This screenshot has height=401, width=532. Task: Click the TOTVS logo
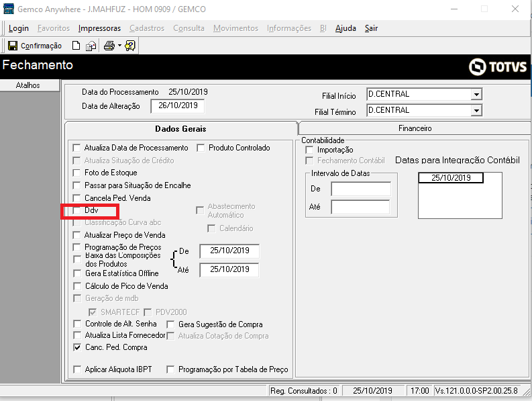[498, 66]
